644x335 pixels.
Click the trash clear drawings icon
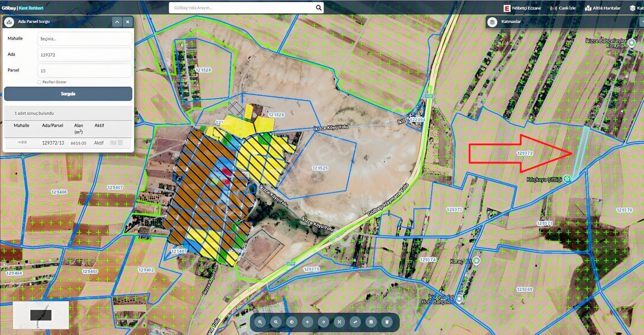pyautogui.click(x=387, y=322)
